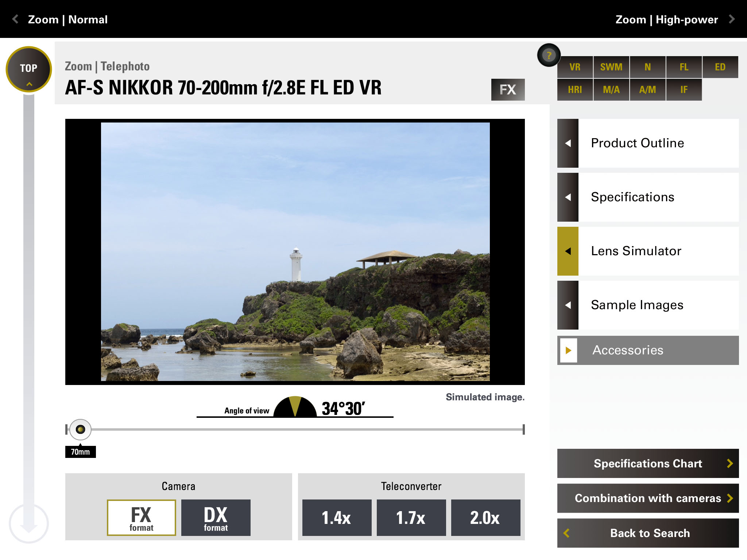Tap the VR feature badge
This screenshot has width=747, height=560.
pyautogui.click(x=575, y=67)
